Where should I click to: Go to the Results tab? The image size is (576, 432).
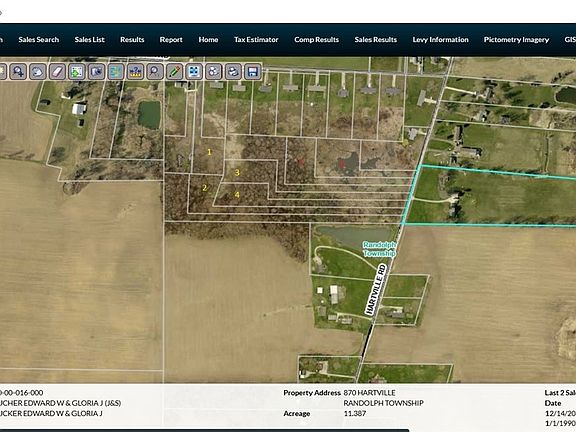coord(132,40)
